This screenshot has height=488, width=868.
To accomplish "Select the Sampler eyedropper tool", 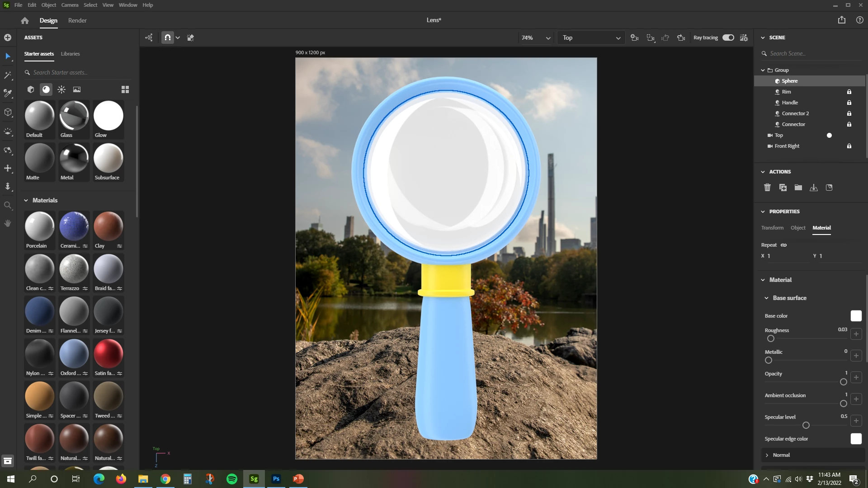I will [x=8, y=94].
